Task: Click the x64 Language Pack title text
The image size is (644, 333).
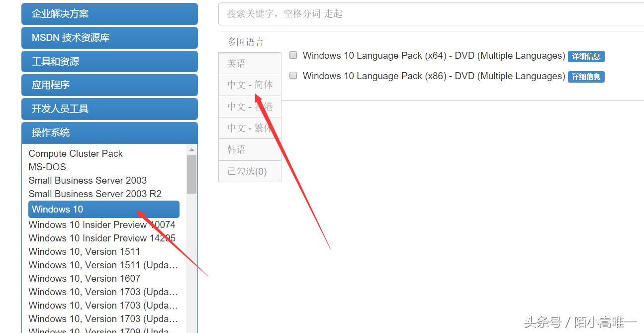Action: (x=434, y=56)
